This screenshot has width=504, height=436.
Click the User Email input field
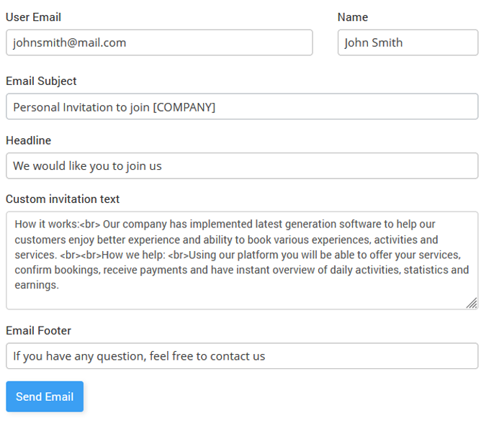(x=159, y=42)
